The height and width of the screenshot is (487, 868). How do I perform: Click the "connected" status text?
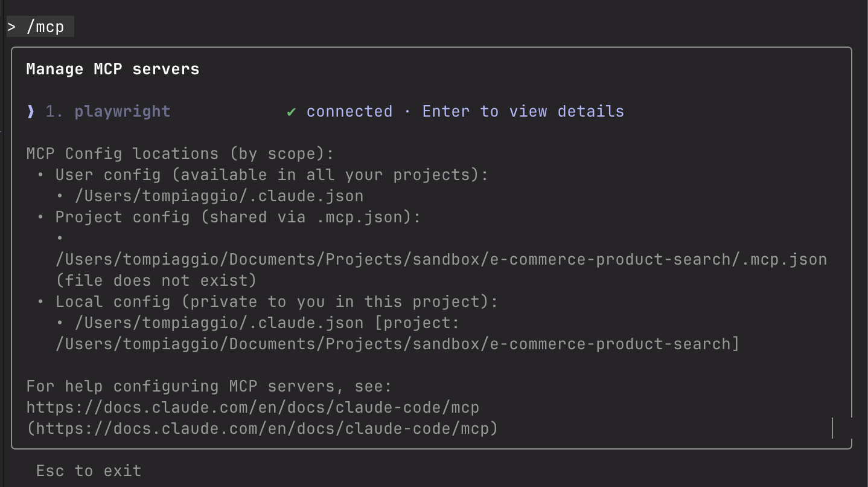349,112
